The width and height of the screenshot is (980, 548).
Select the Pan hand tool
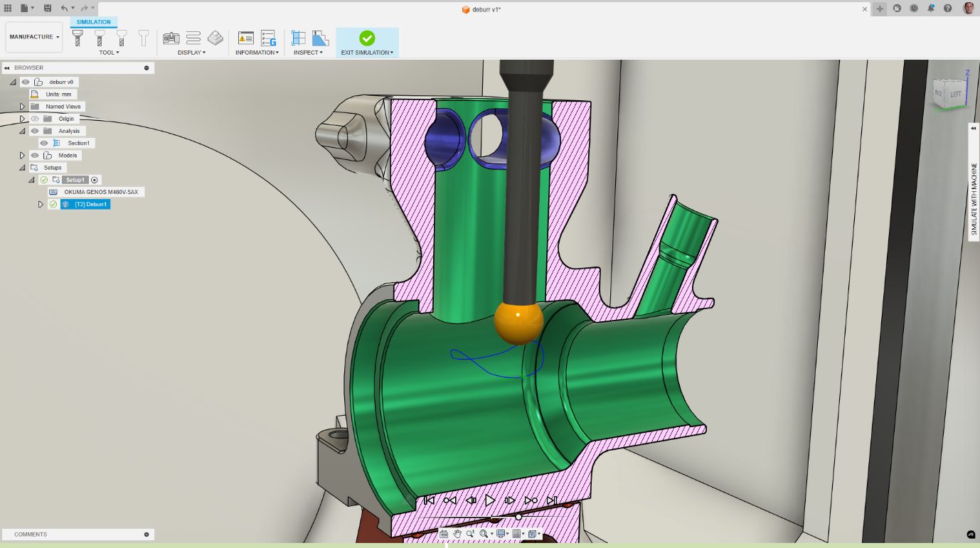[x=457, y=534]
